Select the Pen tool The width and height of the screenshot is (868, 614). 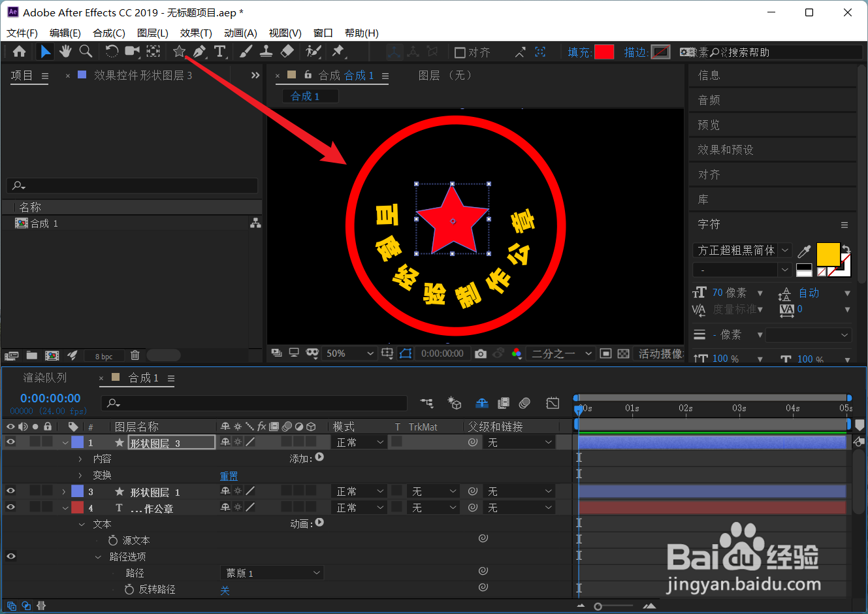click(200, 52)
